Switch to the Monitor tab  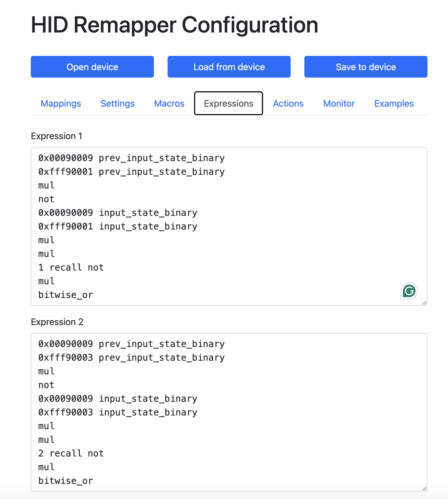(x=339, y=104)
